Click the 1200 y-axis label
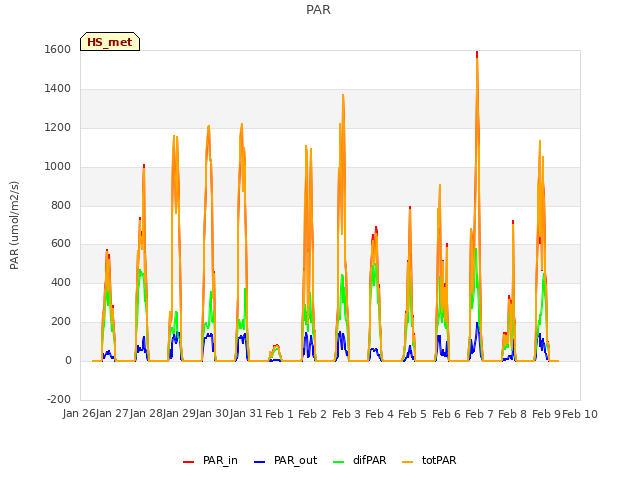Screen dimensions: 640x480 (58, 128)
